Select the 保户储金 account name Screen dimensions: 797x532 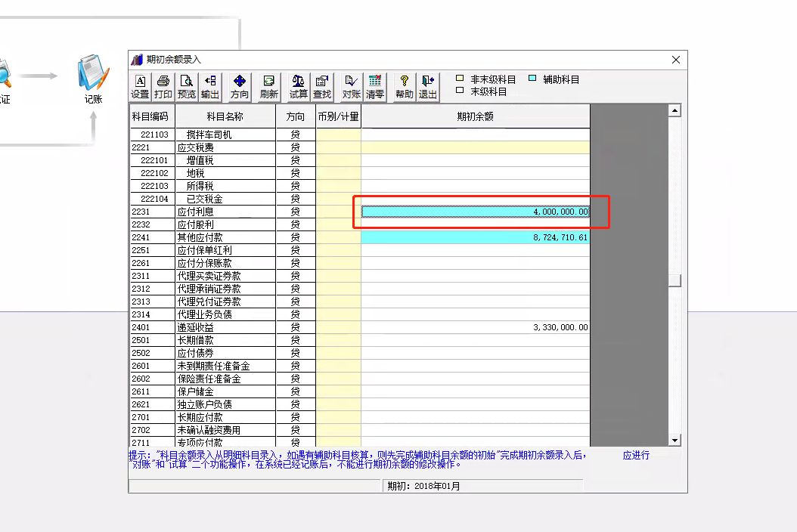[195, 391]
